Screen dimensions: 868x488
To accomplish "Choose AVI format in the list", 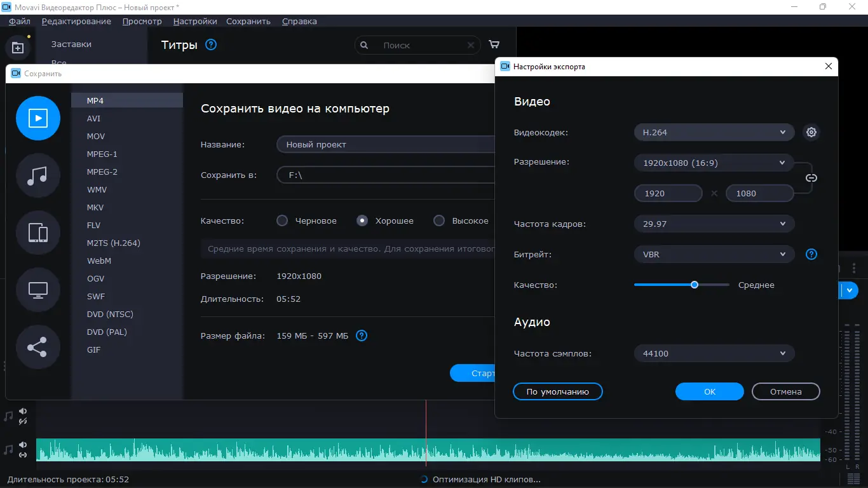I will pos(127,118).
